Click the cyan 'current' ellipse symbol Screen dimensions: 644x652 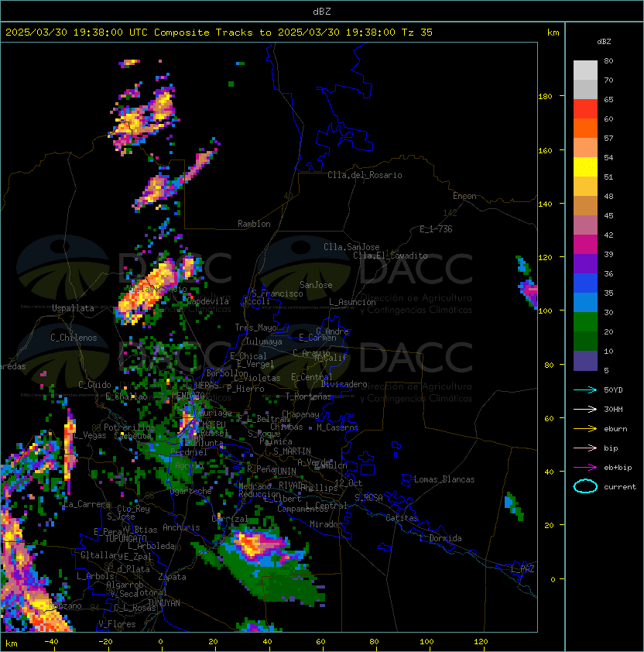(585, 486)
